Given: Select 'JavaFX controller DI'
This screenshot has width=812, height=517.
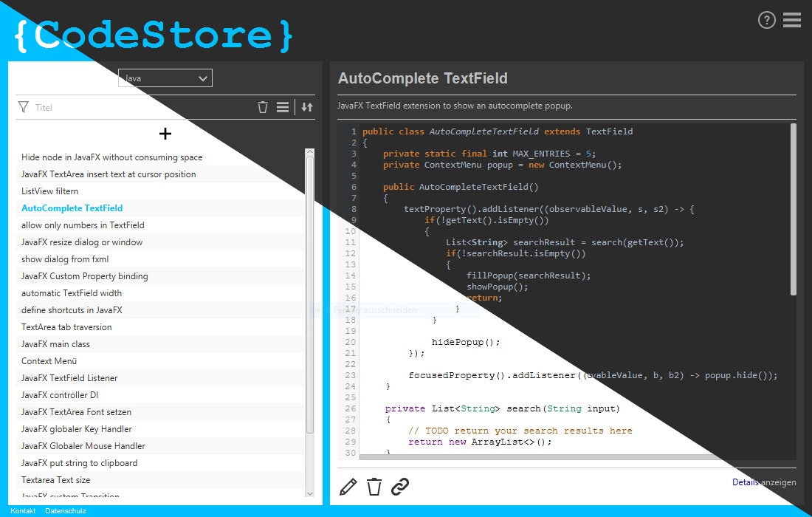Looking at the screenshot, I should (160, 394).
